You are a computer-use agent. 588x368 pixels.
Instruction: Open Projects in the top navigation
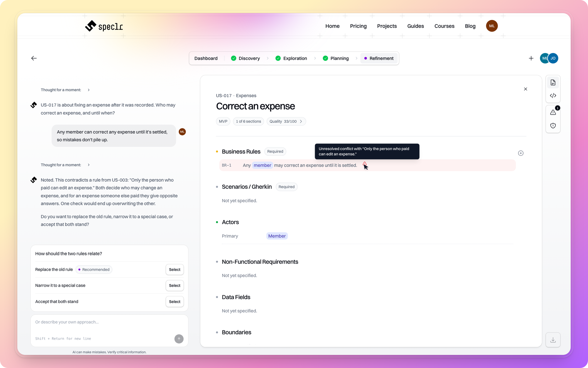click(387, 26)
